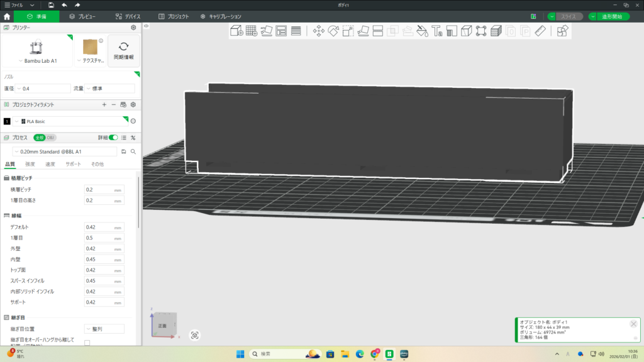Select the Add cube primitive toolbar icon

(236, 31)
